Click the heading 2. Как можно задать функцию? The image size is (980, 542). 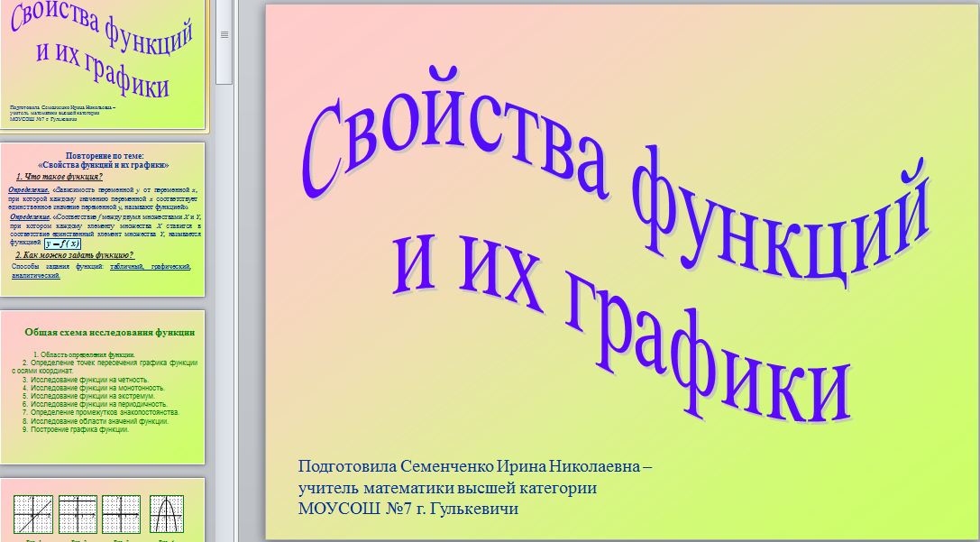[74, 255]
